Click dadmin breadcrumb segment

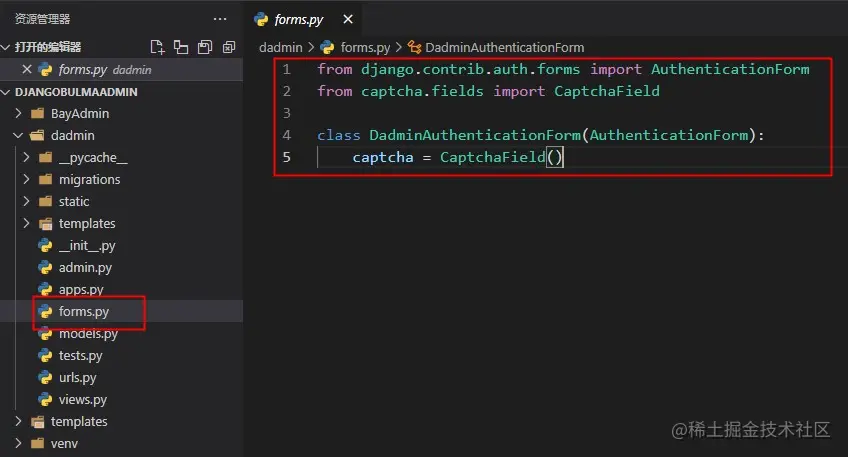pos(280,48)
